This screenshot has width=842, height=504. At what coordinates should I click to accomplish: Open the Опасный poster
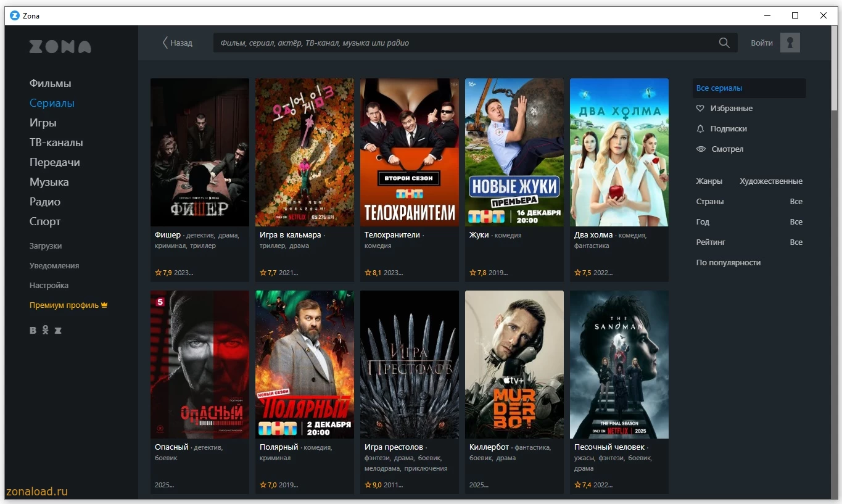tap(200, 365)
